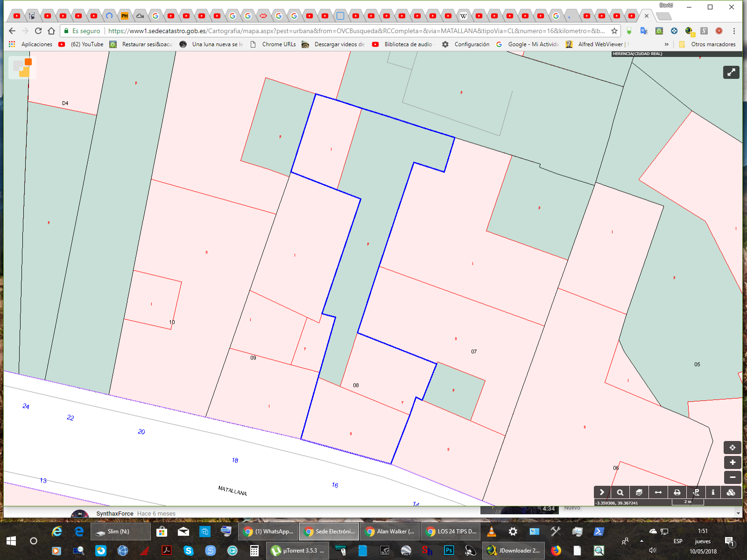Center map with the crosshair button

[732, 448]
